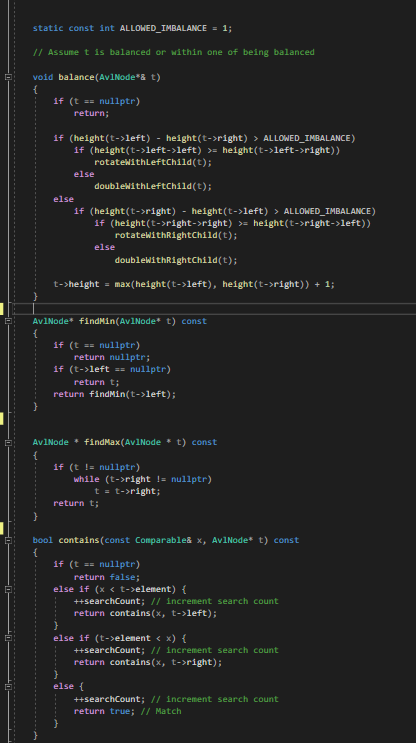The height and width of the screenshot is (743, 416).
Task: Place cursor on 'static const int ALLOWED_IMBALANCE = 1;' line
Action: 133,28
